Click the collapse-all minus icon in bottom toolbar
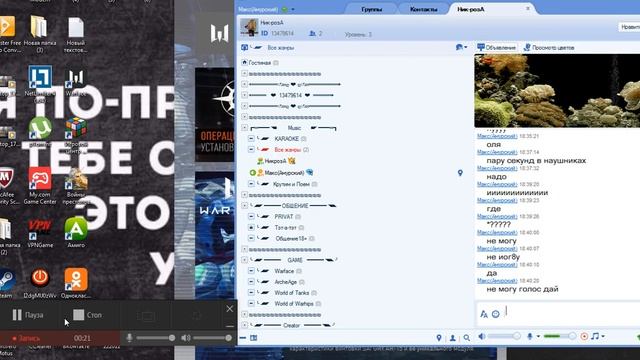 [x=243, y=338]
